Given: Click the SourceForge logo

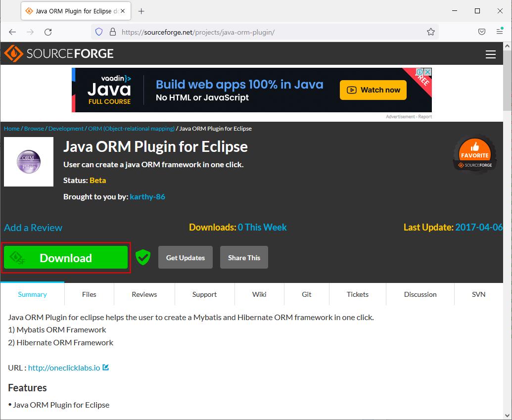Looking at the screenshot, I should click(x=59, y=53).
